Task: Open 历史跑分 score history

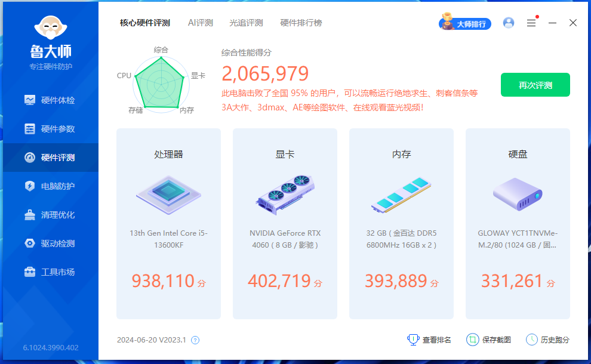Action: pos(547,340)
